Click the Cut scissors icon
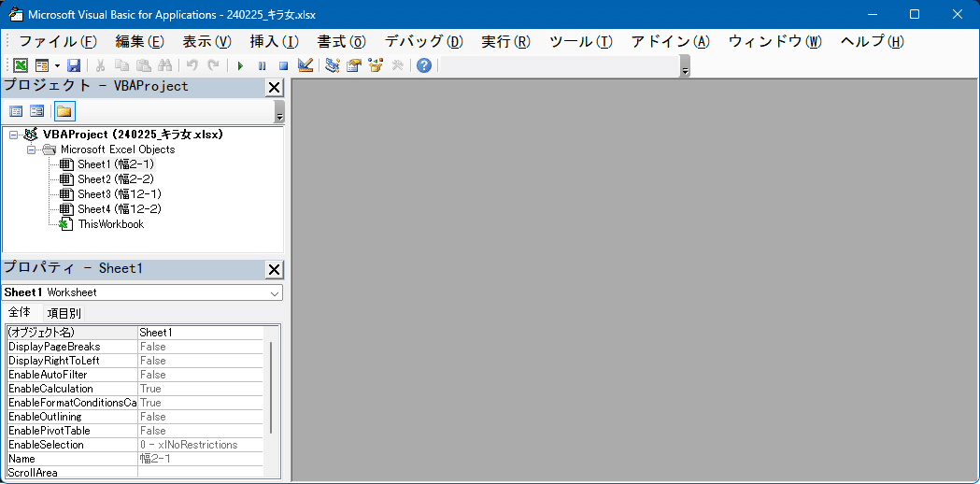Image resolution: width=980 pixels, height=484 pixels. click(x=100, y=65)
